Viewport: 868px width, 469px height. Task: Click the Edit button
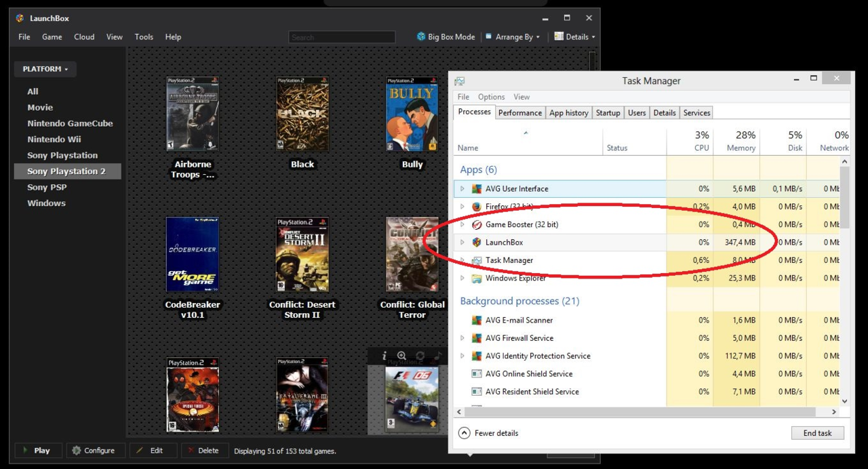(x=153, y=450)
